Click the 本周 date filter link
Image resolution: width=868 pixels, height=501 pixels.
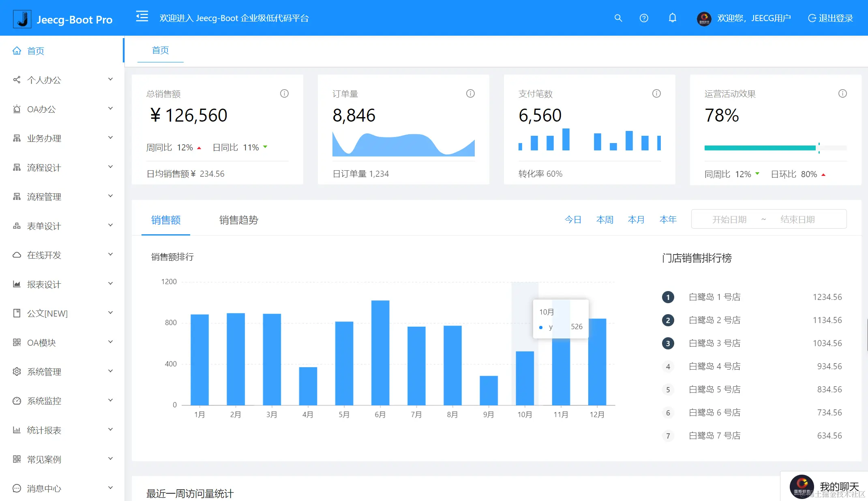[x=604, y=220]
